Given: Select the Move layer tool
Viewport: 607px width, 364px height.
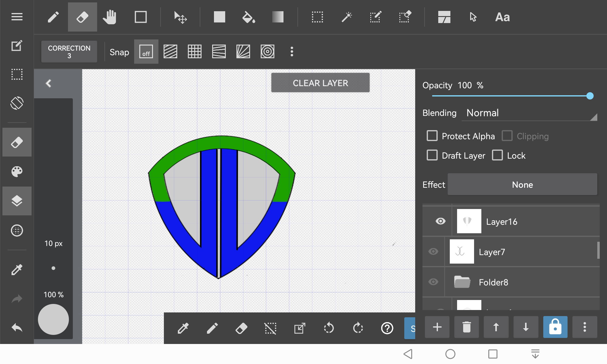Looking at the screenshot, I should 180,17.
